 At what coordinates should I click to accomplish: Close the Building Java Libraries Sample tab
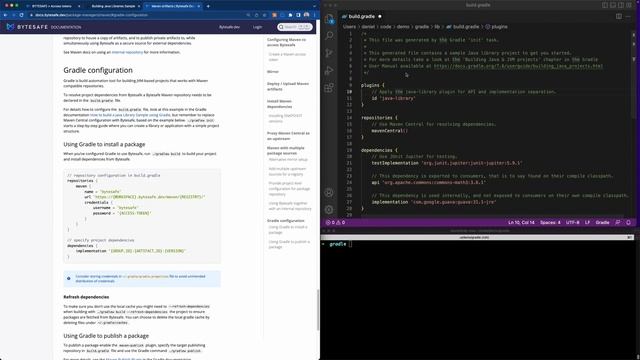139,6
